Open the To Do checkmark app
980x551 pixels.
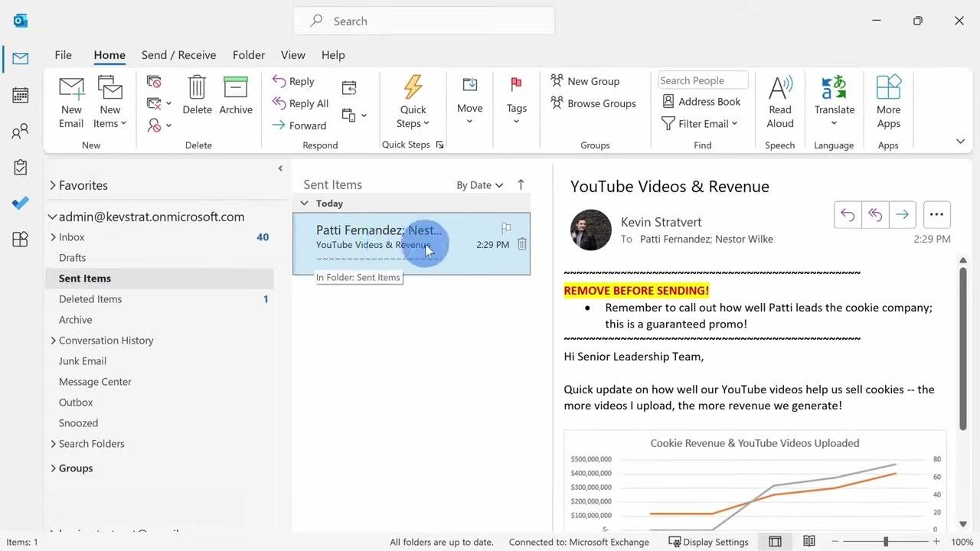click(21, 203)
